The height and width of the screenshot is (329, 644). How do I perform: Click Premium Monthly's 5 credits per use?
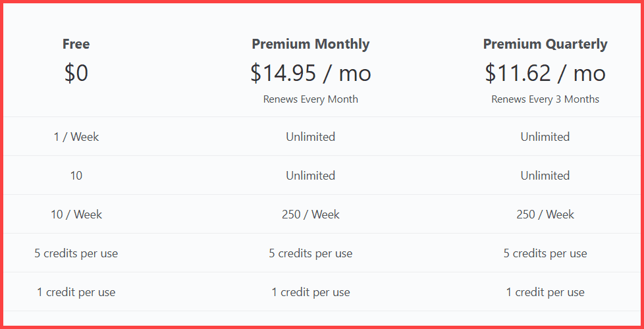pos(310,253)
